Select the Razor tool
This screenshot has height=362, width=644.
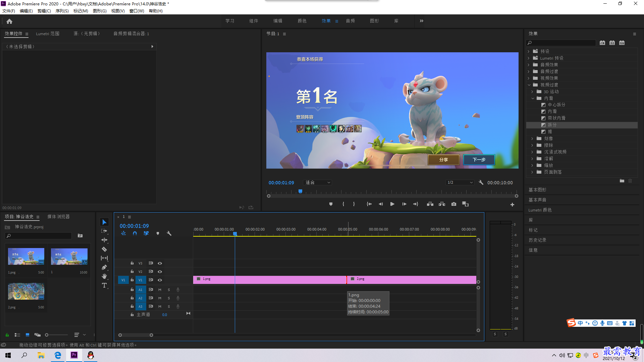click(104, 249)
